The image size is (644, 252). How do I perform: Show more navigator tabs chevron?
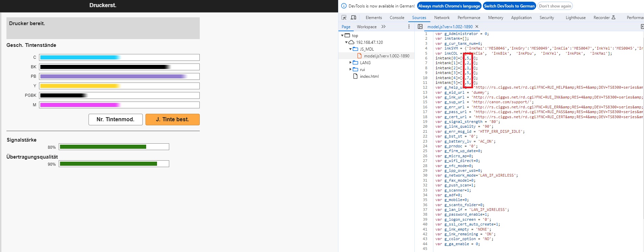tap(384, 26)
